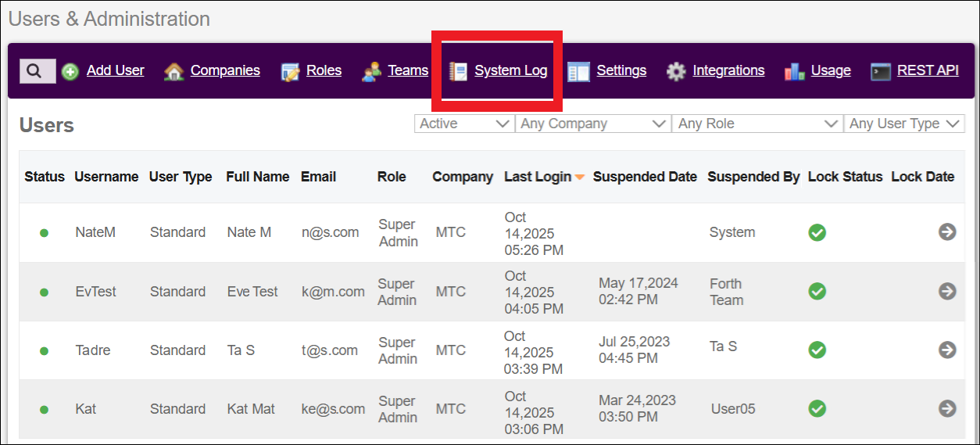Screen dimensions: 980x445
Task: Click the REST API terminal icon
Action: [x=881, y=71]
